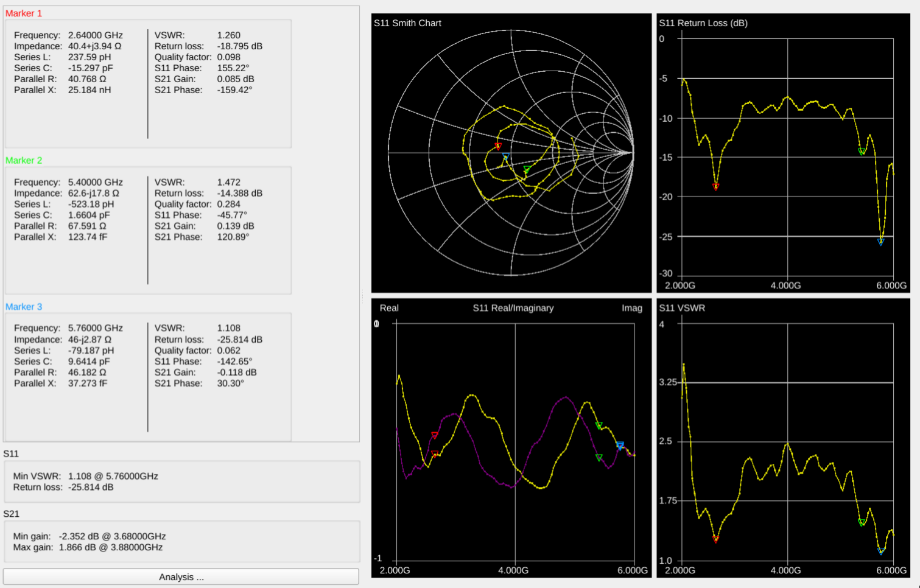This screenshot has width=920, height=588.
Task: Select red marker on Return Loss chart
Action: click(x=715, y=186)
